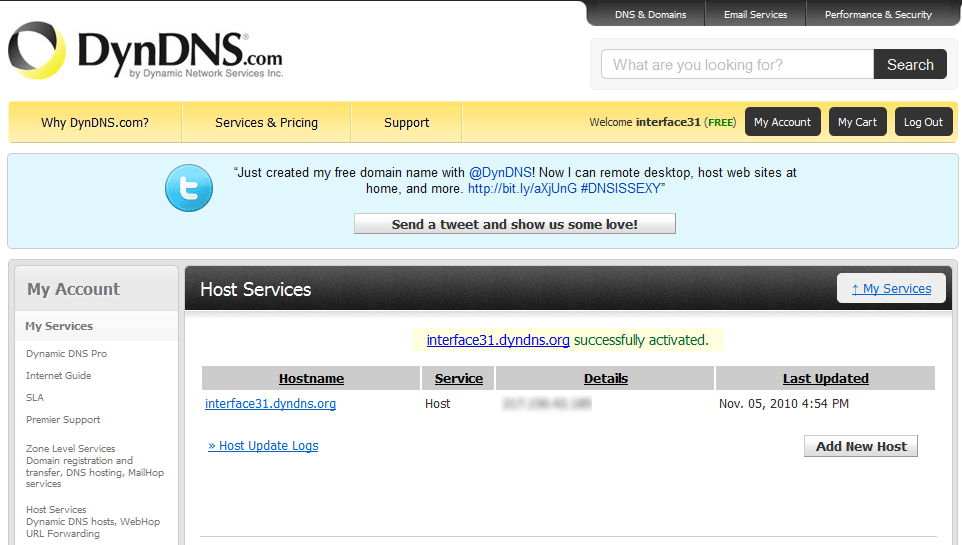Click the 'Welcome interface31' username text

[645, 122]
